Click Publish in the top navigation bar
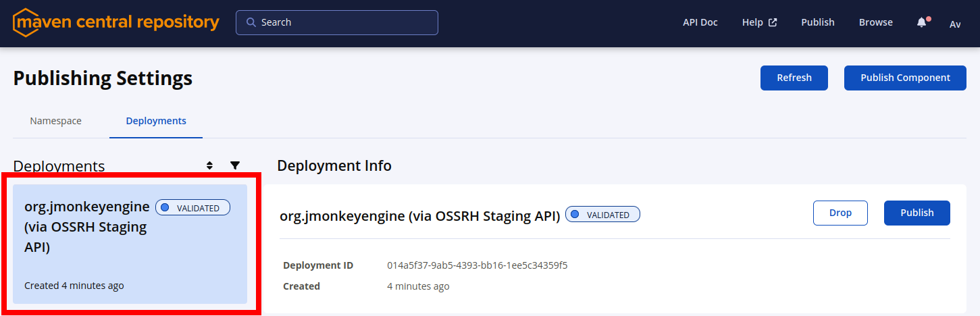The width and height of the screenshot is (980, 316). point(817,22)
